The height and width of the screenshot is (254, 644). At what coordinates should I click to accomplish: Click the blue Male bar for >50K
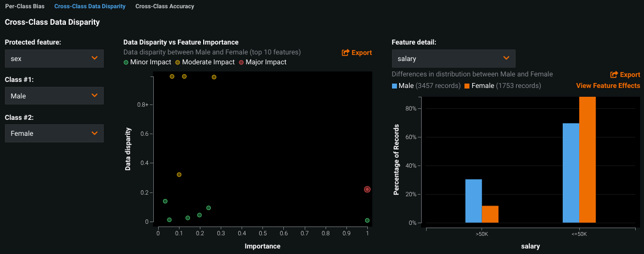point(473,201)
